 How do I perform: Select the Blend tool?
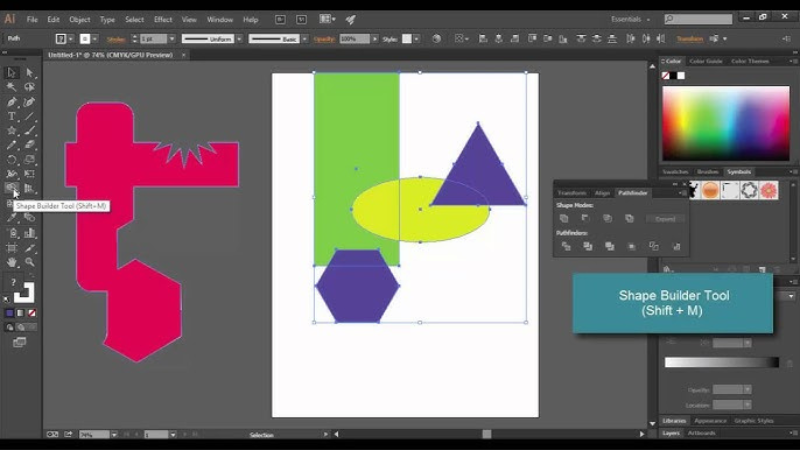click(30, 218)
